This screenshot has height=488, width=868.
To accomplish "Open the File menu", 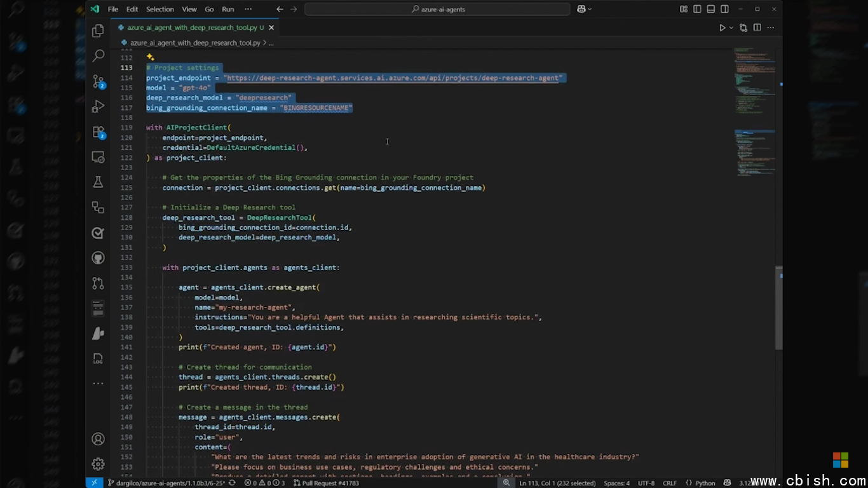I will click(113, 9).
